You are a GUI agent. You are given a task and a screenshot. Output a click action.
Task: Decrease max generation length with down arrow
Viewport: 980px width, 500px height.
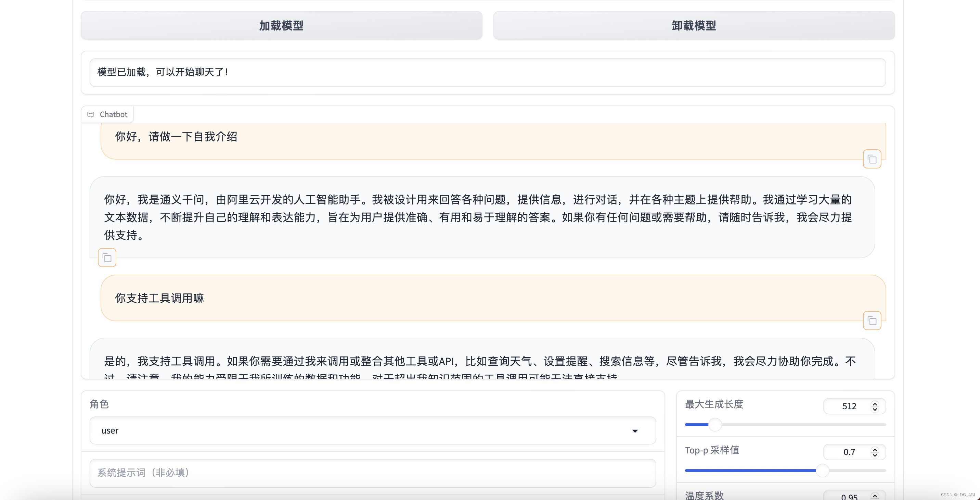click(875, 409)
